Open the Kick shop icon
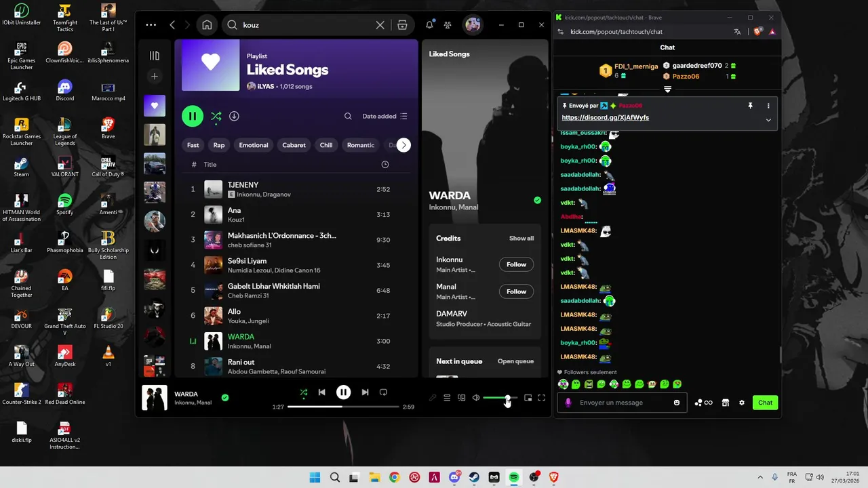This screenshot has height=488, width=868. (x=726, y=403)
